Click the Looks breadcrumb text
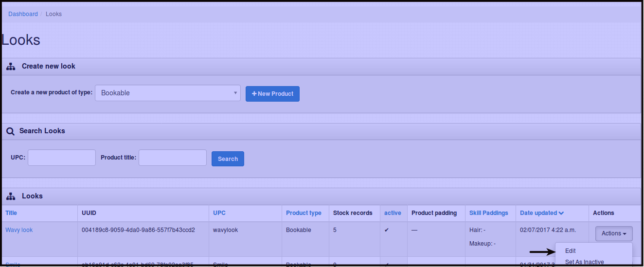 tap(54, 14)
